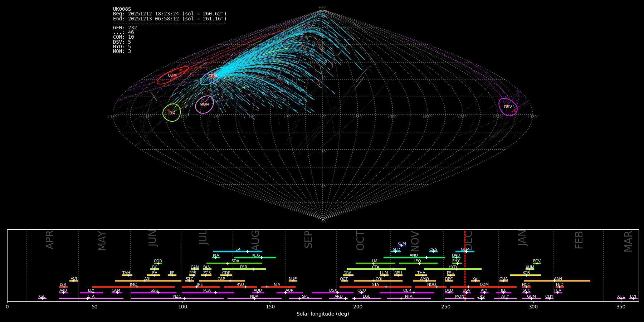Image resolution: width=644 pixels, height=322 pixels.
Task: Click the KSE shower label on the timeline
Action: 42,297
